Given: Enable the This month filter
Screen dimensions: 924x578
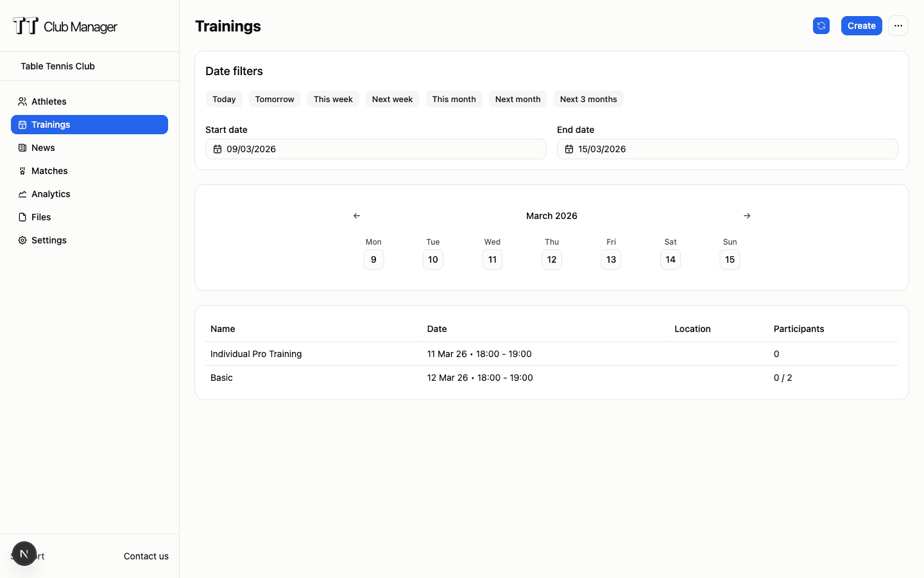Looking at the screenshot, I should (x=454, y=99).
